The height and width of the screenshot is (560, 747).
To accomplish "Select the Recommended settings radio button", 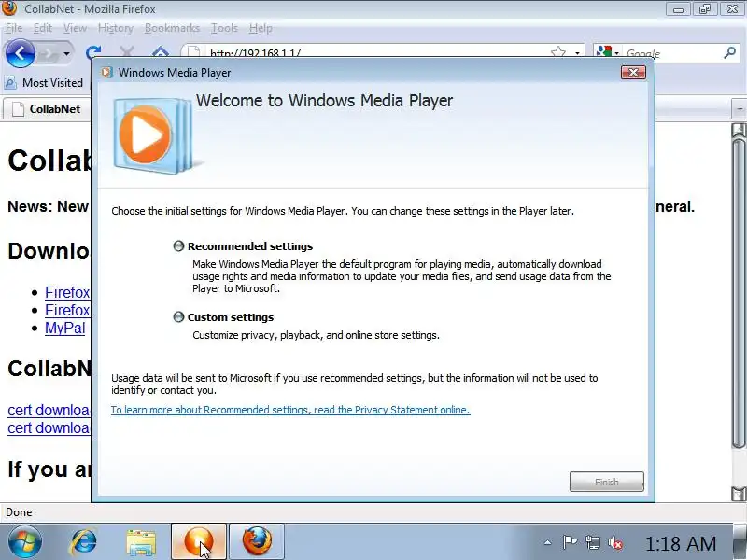I will (178, 246).
